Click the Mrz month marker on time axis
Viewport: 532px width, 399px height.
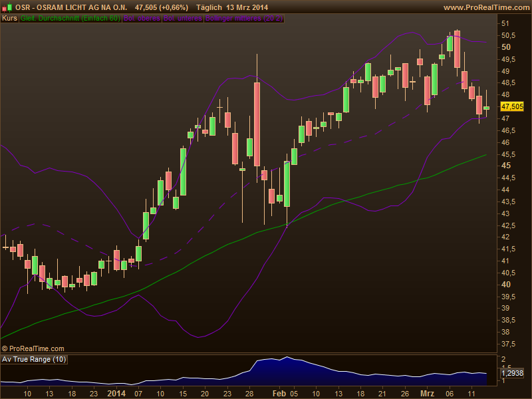pos(427,394)
